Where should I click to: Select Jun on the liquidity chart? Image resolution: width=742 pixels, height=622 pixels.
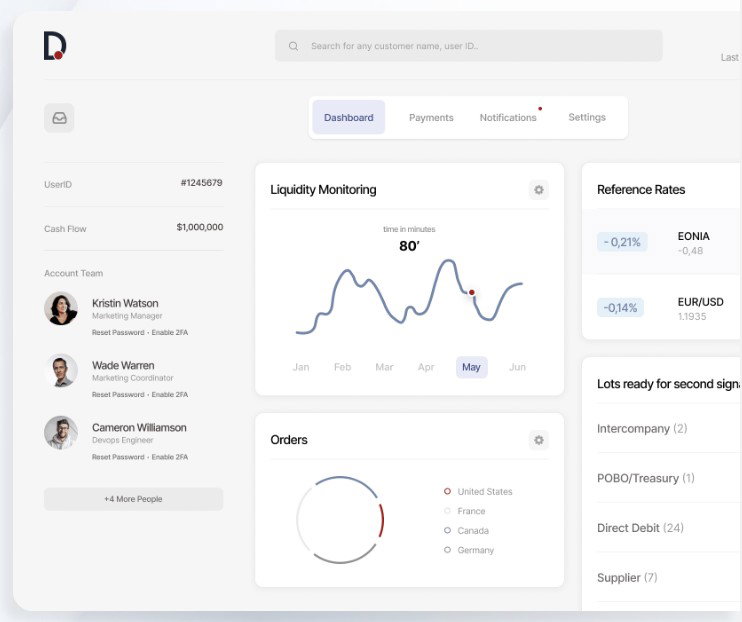click(x=517, y=367)
